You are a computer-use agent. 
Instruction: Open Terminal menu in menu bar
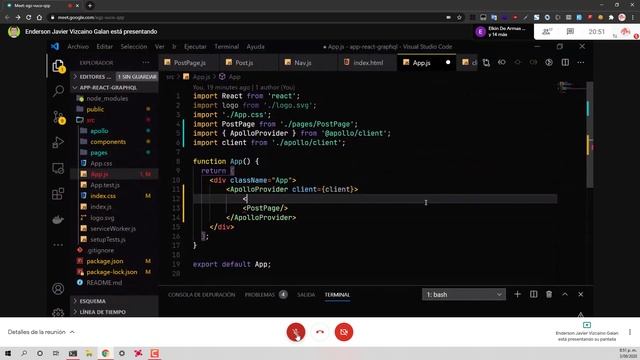click(x=227, y=47)
